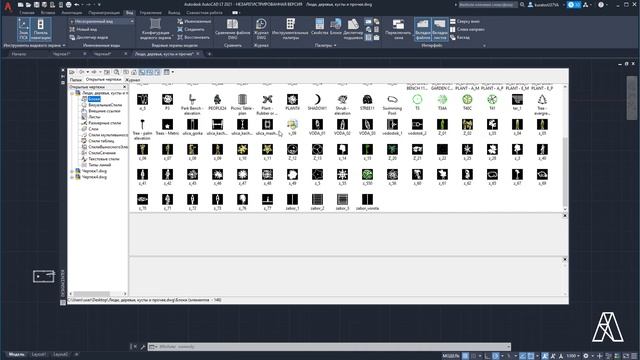Open Журнал DWG history panel
640x360 pixels.
[261, 29]
